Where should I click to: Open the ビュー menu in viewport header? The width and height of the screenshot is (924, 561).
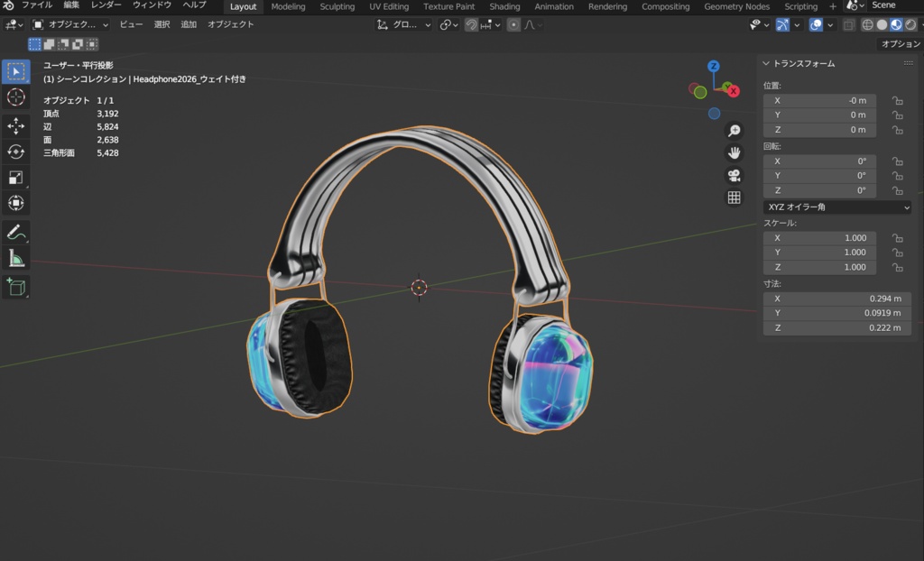(x=132, y=24)
